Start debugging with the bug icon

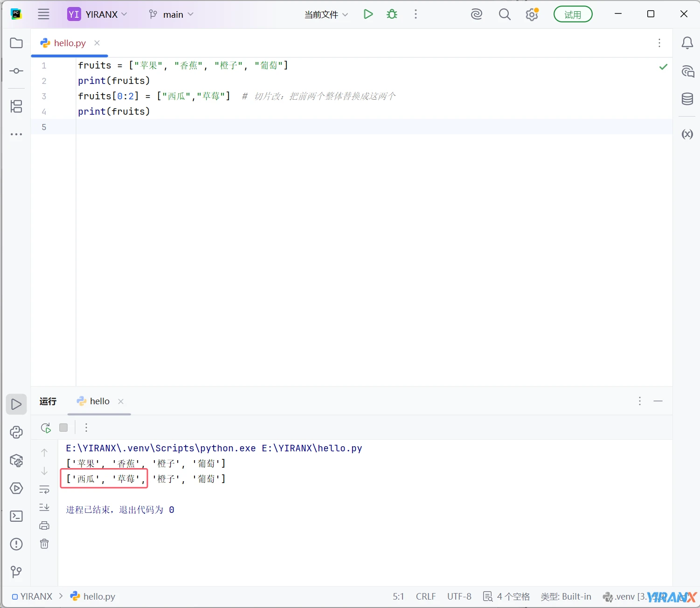click(392, 14)
